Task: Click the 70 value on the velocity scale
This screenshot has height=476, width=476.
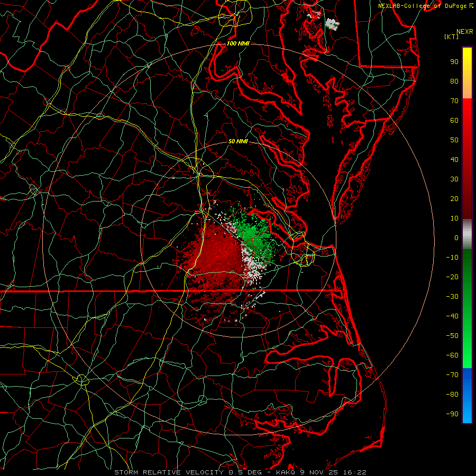Action: point(454,101)
